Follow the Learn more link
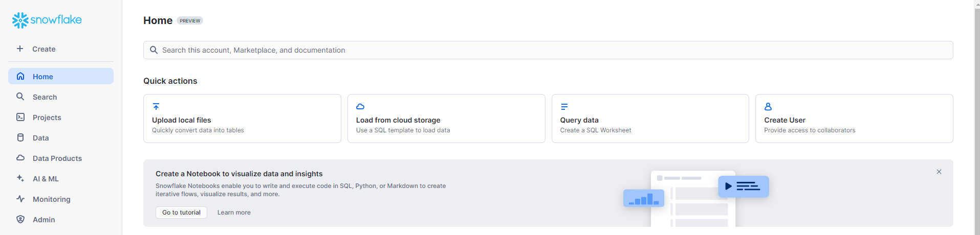The image size is (980, 235). tap(234, 213)
